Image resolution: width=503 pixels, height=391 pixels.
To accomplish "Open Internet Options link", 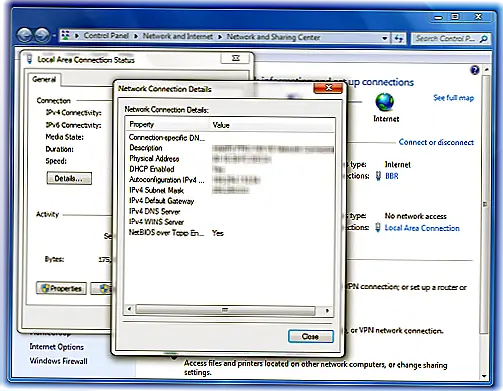I will tap(56, 347).
